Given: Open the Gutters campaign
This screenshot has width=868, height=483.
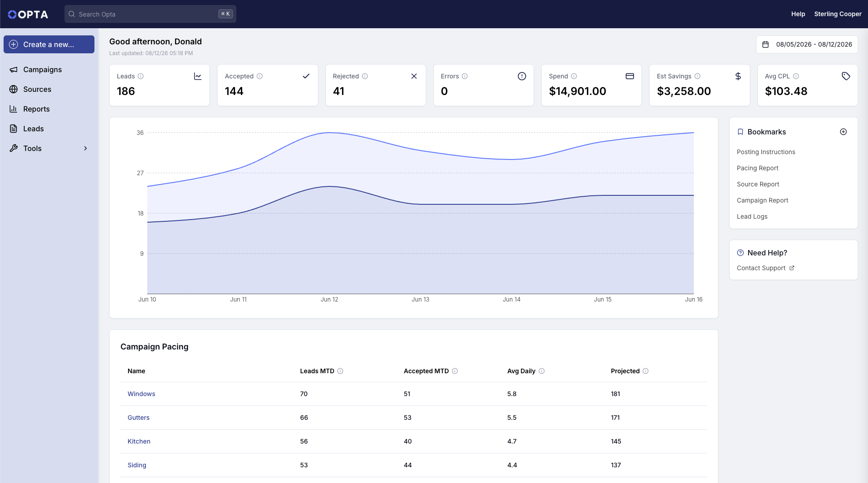Looking at the screenshot, I should click(x=138, y=418).
